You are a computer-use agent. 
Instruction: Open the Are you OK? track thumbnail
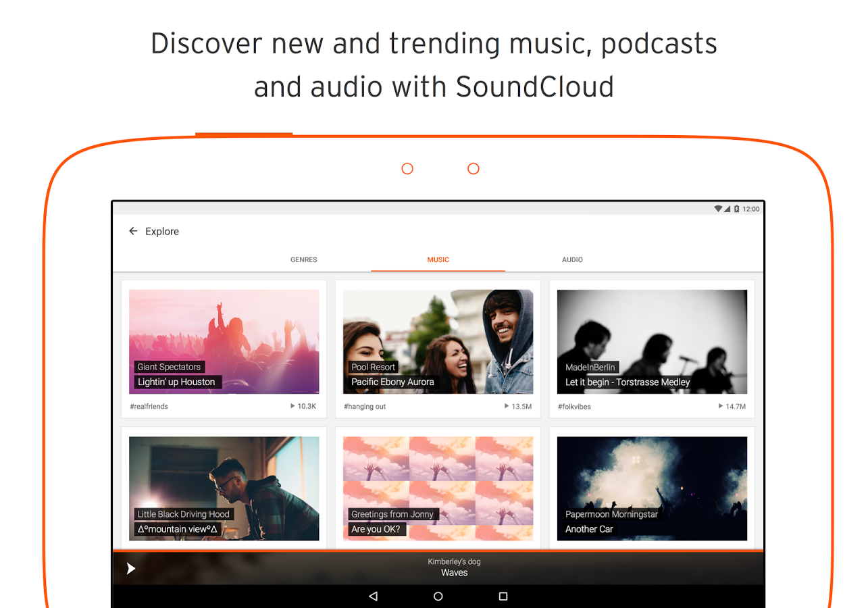pyautogui.click(x=438, y=488)
